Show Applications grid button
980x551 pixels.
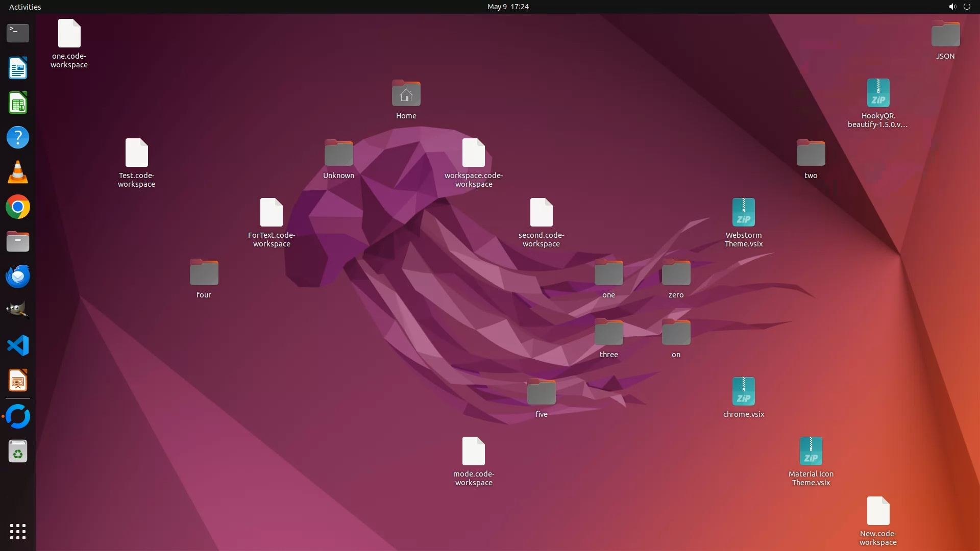[18, 532]
